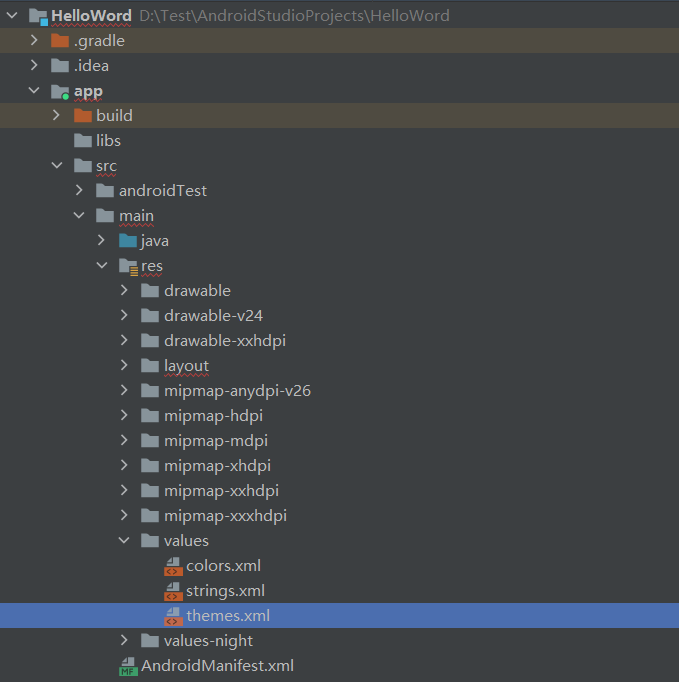Collapse the HelloWord project root chevron
The width and height of the screenshot is (679, 682).
[12, 16]
